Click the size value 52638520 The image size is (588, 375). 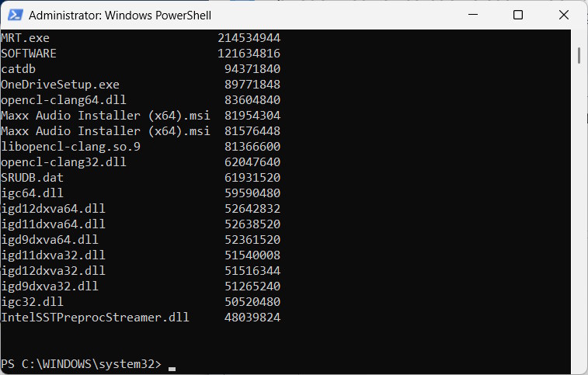coord(252,224)
